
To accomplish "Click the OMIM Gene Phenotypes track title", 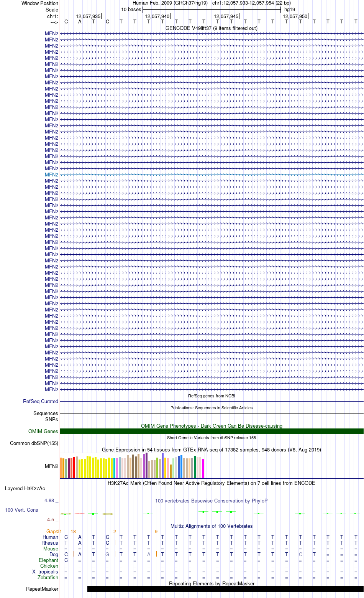I will coord(212,426).
